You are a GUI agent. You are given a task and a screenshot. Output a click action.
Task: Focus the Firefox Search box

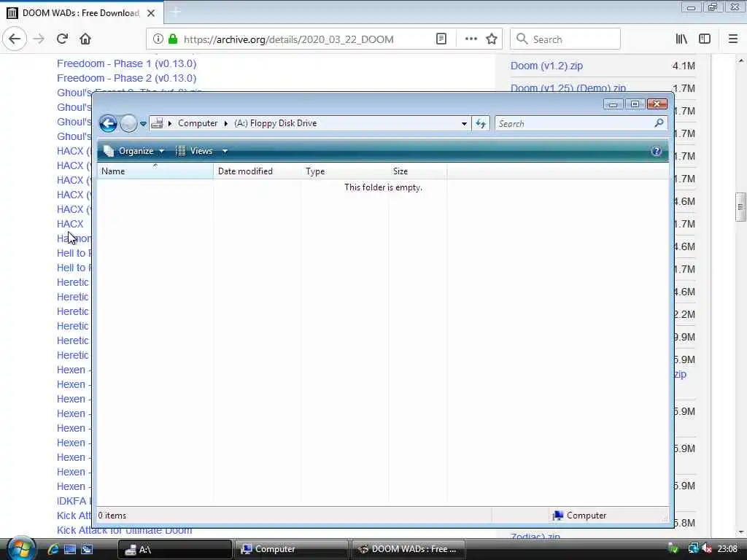click(x=565, y=39)
